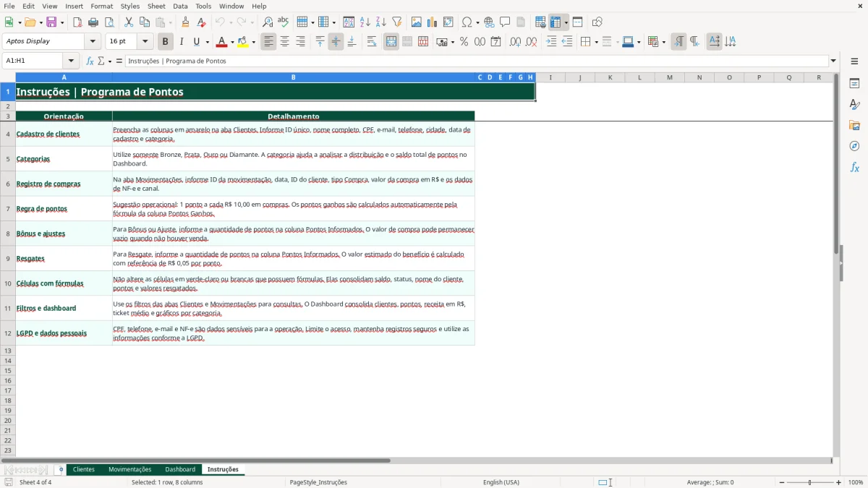Set horizontal center alignment
Image resolution: width=868 pixels, height=488 pixels.
285,42
